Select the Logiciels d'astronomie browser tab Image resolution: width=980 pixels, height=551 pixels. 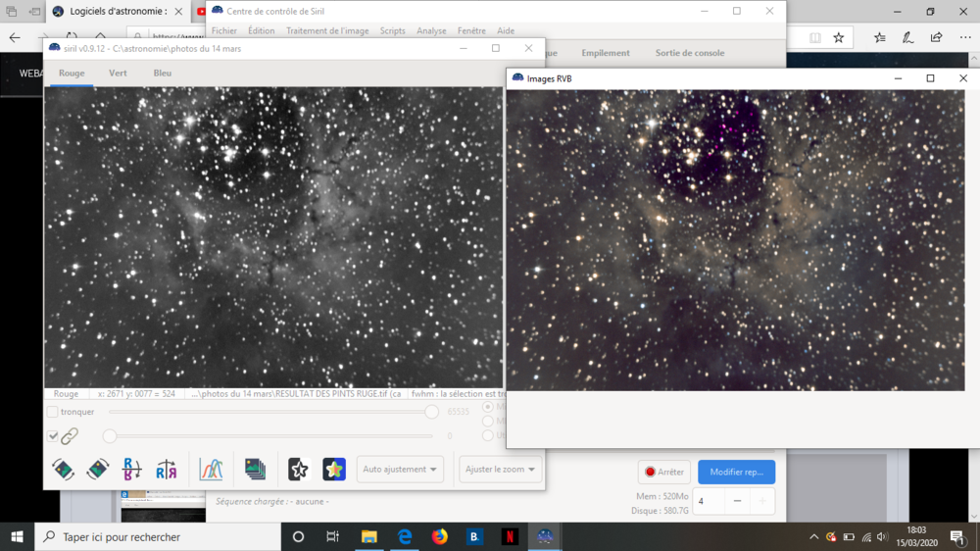[x=119, y=11]
